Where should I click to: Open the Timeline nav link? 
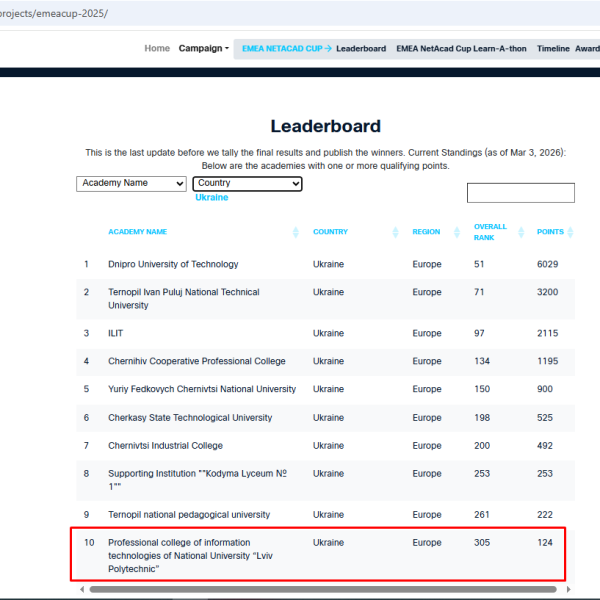(x=553, y=48)
